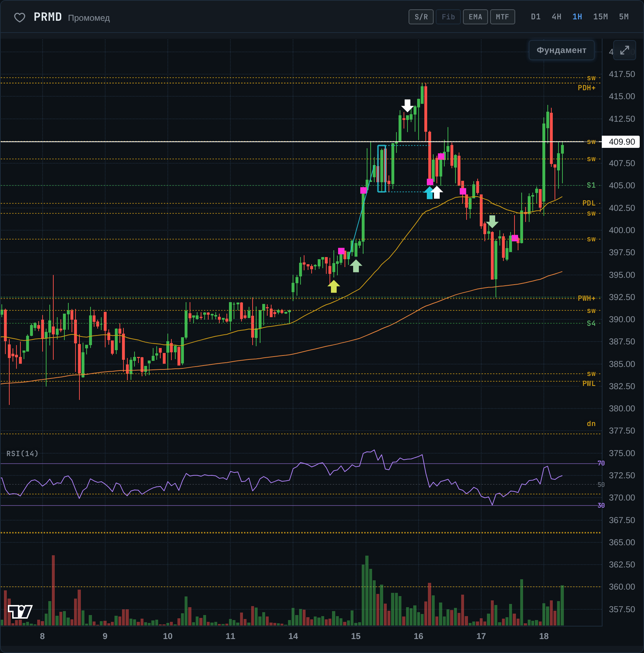This screenshot has width=644, height=653.
Task: Click the 365.00 price axis value
Action: [x=622, y=542]
